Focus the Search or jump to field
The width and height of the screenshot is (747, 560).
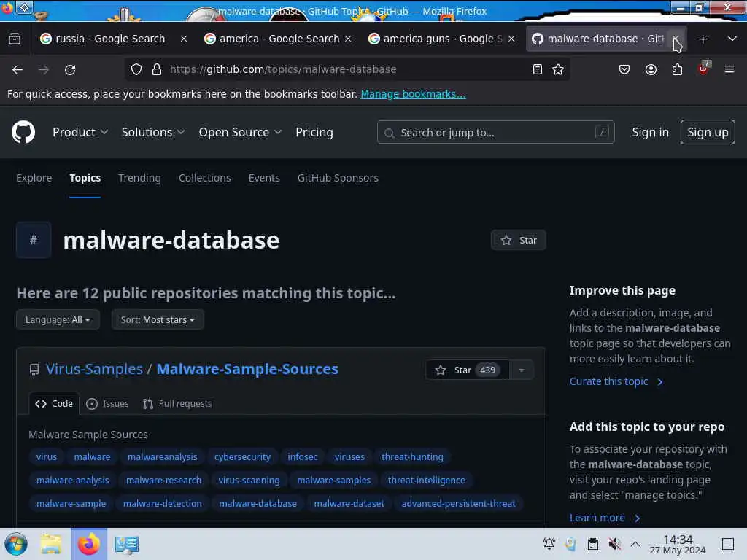(495, 133)
